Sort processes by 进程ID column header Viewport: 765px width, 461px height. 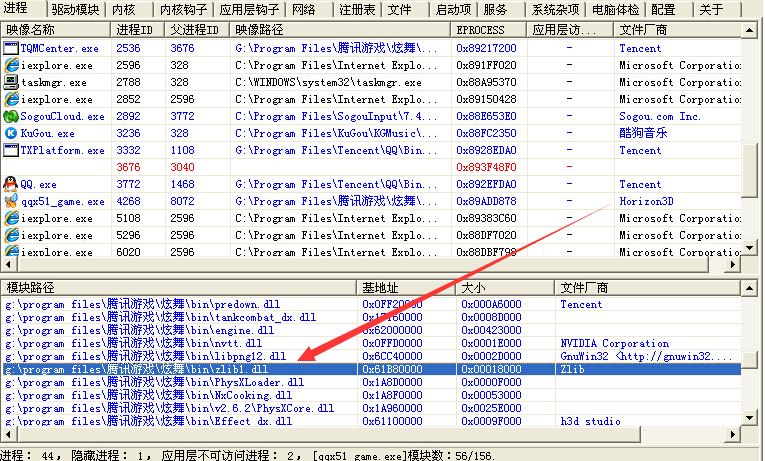pos(140,30)
